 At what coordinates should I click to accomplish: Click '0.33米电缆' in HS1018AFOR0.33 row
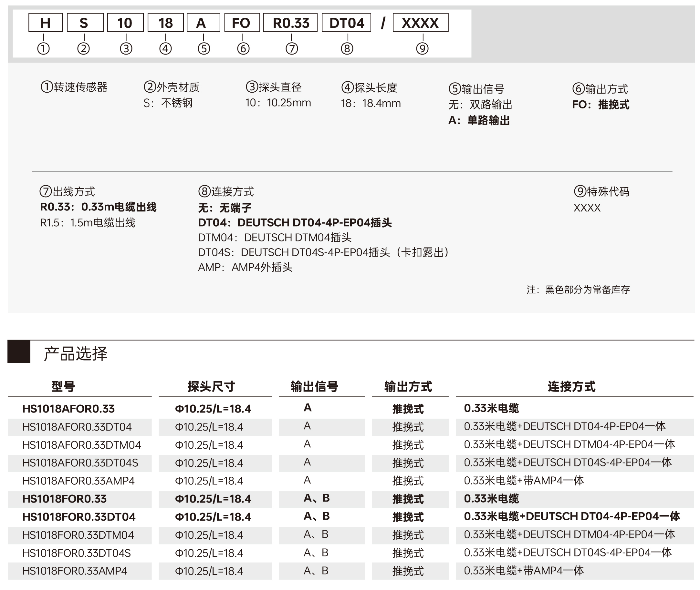pyautogui.click(x=491, y=408)
